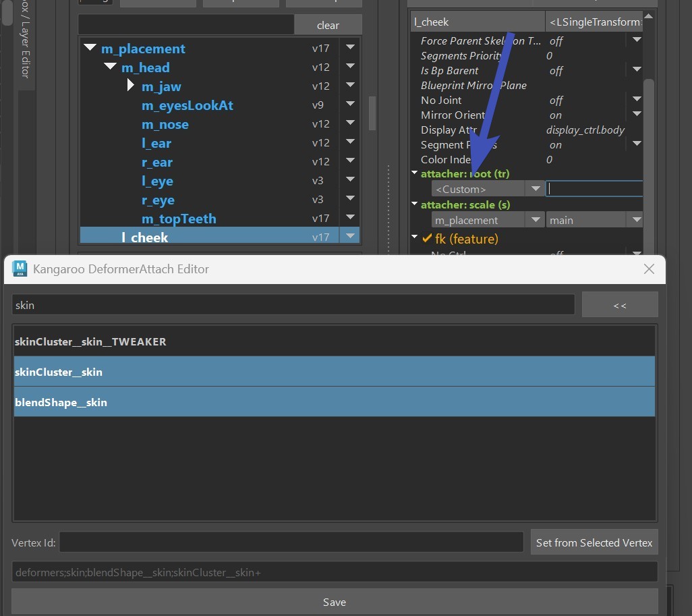Viewport: 692px width, 616px height.
Task: Click the display_ctrl.body attribute value
Action: tap(585, 130)
